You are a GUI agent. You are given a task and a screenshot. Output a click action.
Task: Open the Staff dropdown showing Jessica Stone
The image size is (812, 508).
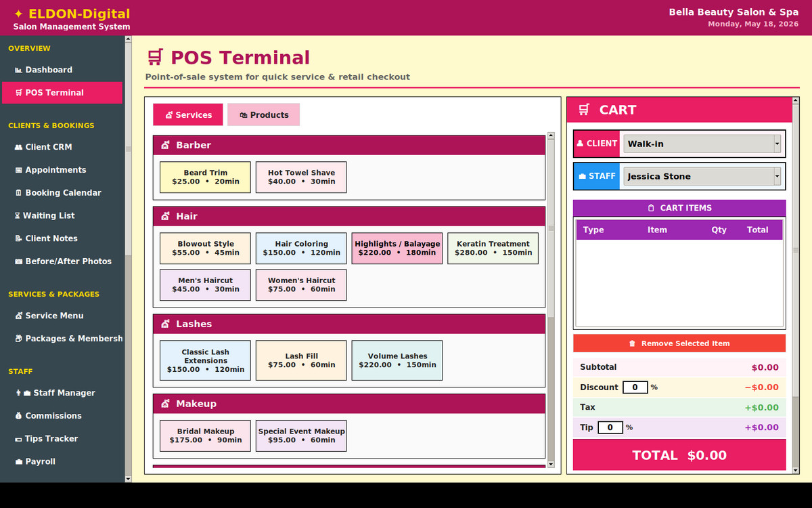click(x=702, y=176)
